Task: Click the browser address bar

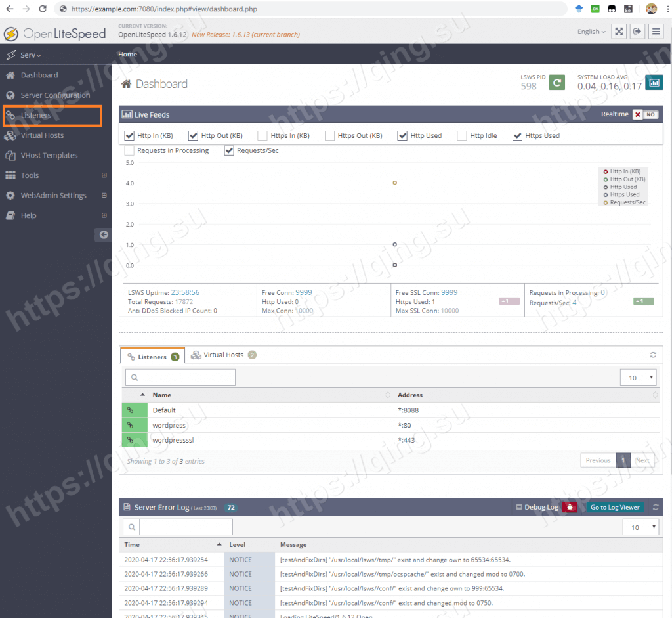Action: (310, 9)
